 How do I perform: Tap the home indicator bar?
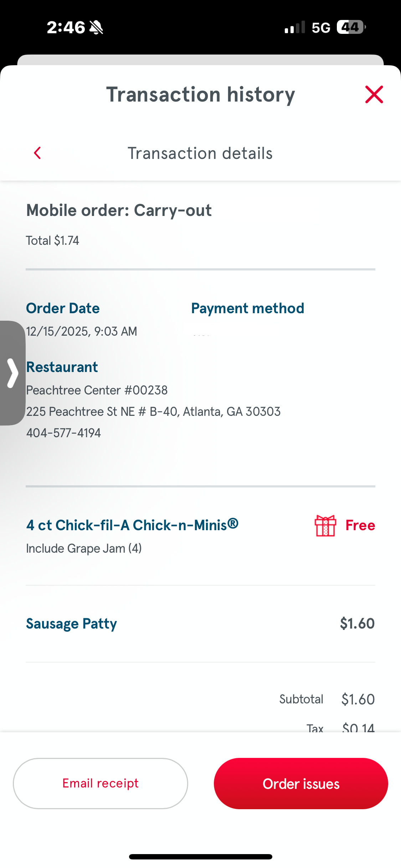[200, 857]
